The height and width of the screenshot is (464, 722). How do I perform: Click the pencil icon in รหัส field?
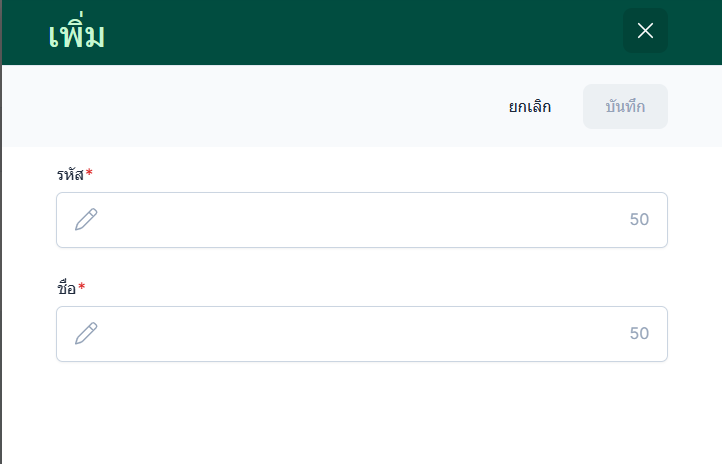(x=87, y=219)
